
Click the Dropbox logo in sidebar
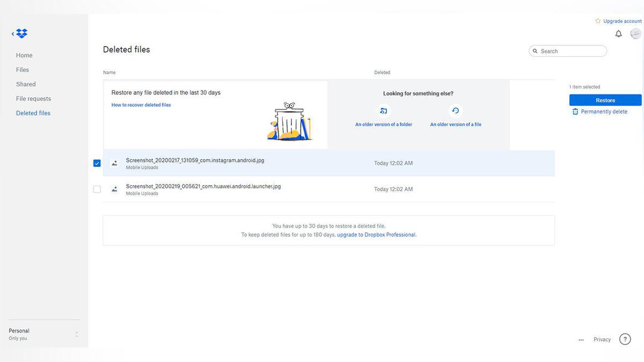point(21,34)
